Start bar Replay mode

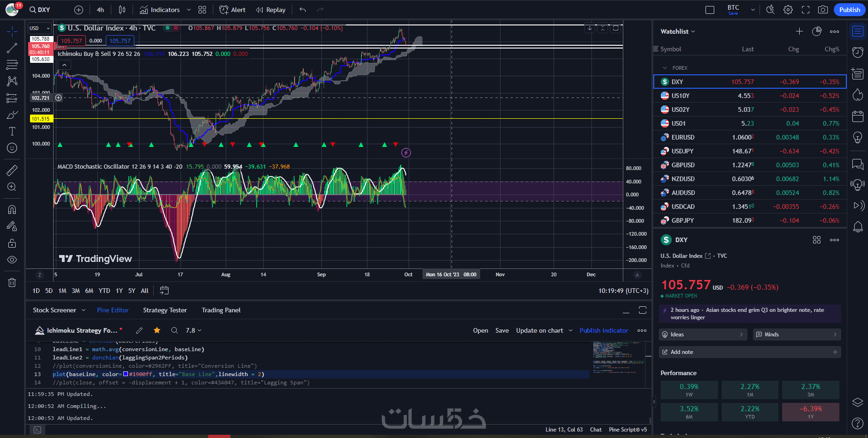coord(271,10)
